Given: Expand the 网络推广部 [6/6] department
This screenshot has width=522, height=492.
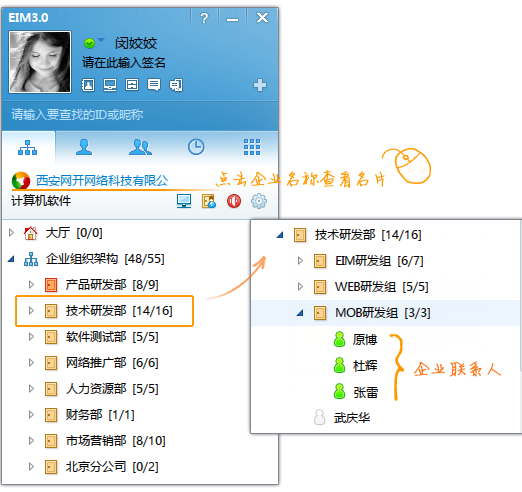Looking at the screenshot, I should tap(31, 363).
